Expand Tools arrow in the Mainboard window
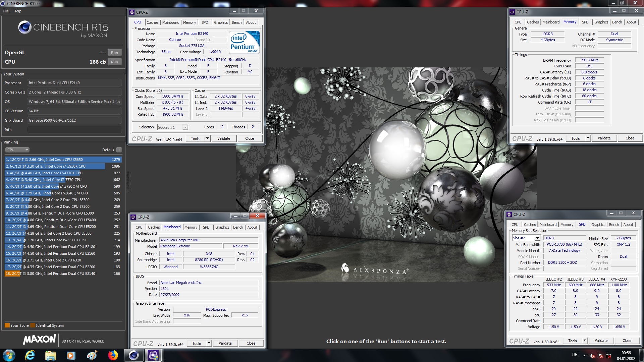The image size is (644, 362). 209,343
